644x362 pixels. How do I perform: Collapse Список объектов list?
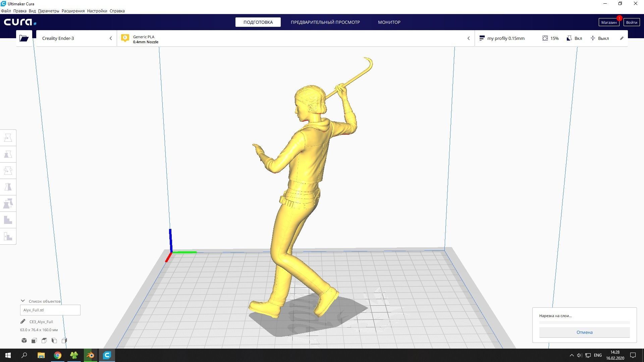tap(23, 301)
